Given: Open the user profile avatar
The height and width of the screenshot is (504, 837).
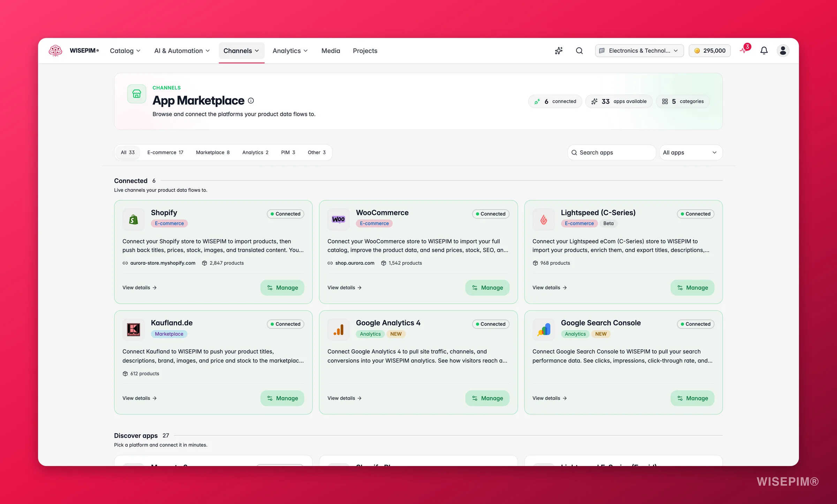Looking at the screenshot, I should (783, 51).
